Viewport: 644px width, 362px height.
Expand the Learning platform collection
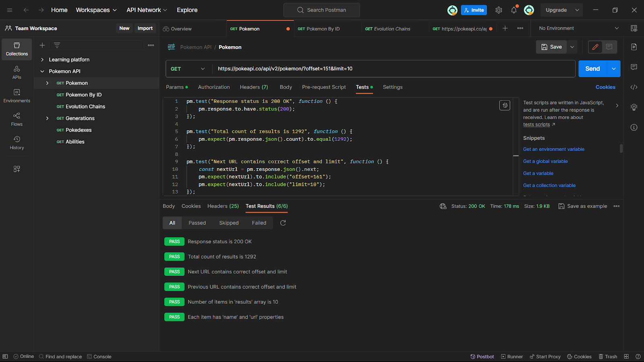coord(42,60)
